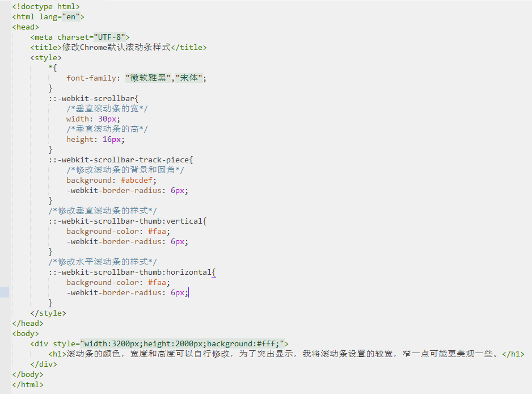
Task: Click the closing </html> tag
Action: [x=28, y=384]
